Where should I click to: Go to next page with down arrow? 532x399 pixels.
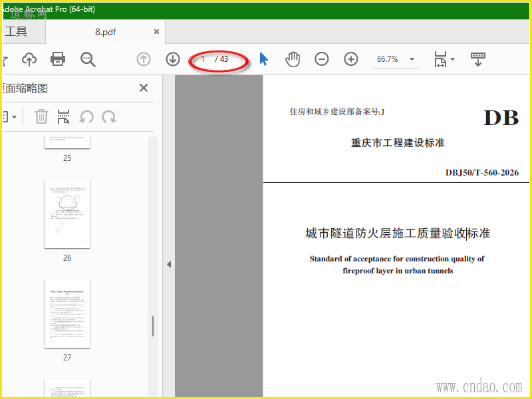pos(173,59)
